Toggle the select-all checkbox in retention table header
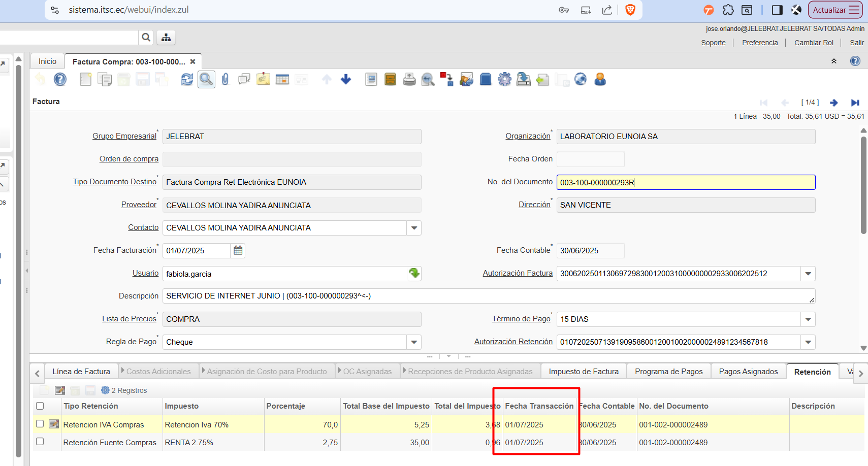The height and width of the screenshot is (466, 868). point(40,406)
